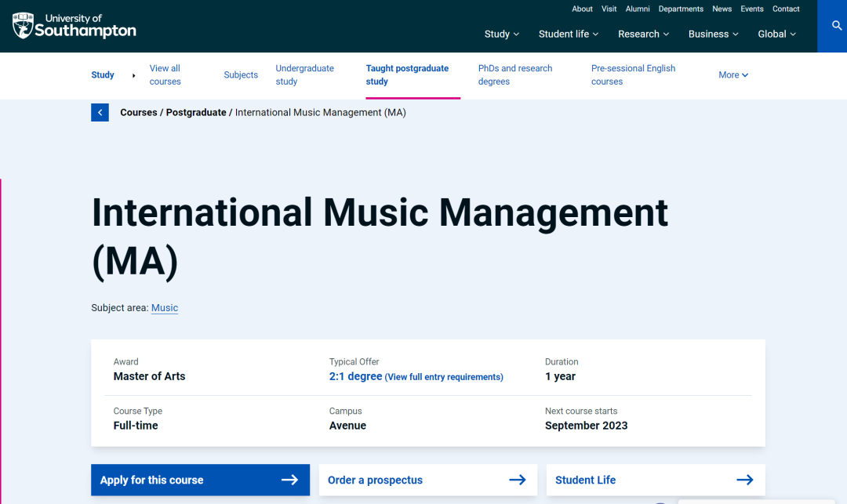Viewport: 847px width, 504px height.
Task: Click the arrow icon on Apply for this course
Action: (x=289, y=480)
